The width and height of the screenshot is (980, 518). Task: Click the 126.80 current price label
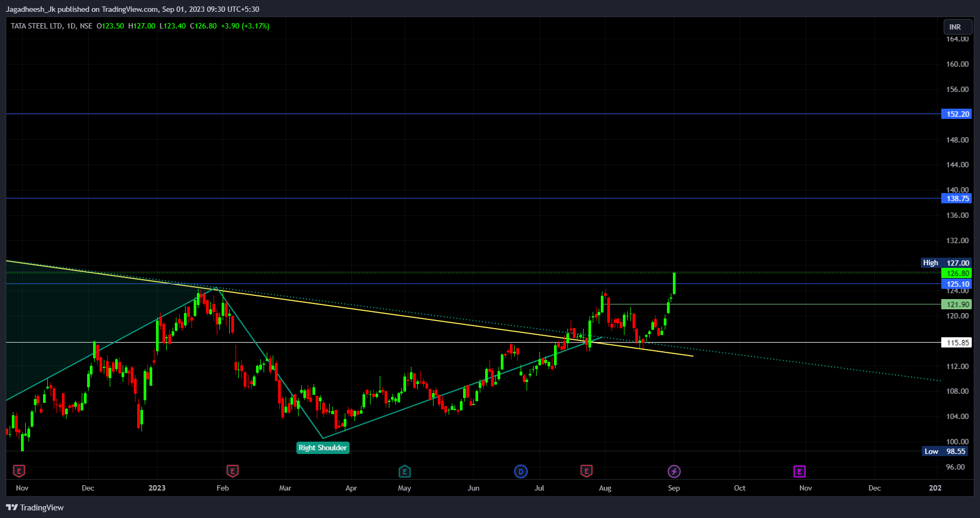[957, 273]
